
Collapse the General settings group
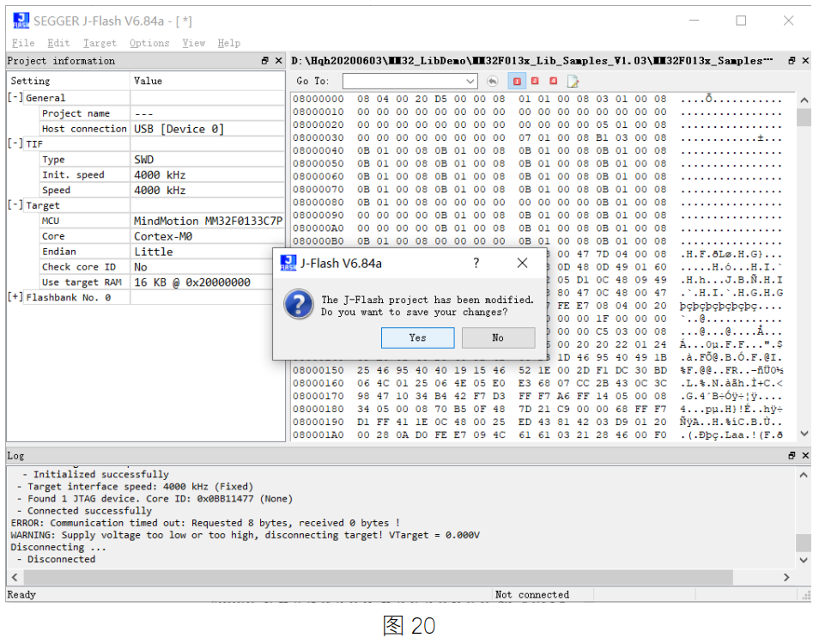click(15, 98)
